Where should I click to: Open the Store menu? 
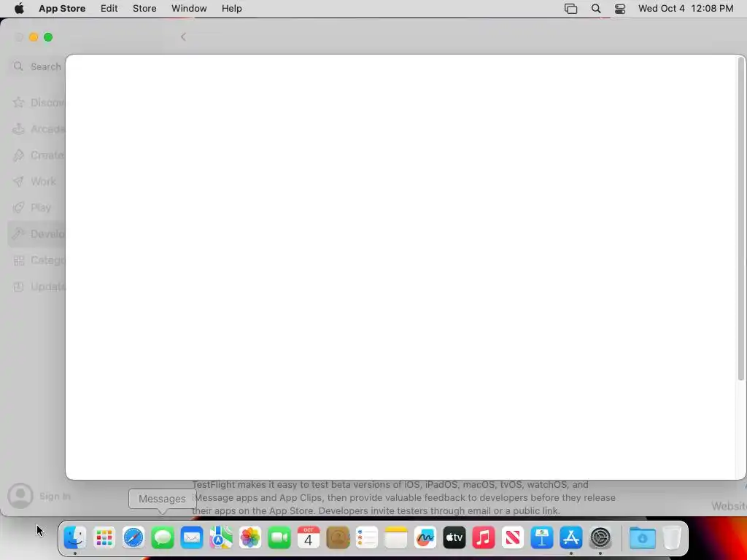pyautogui.click(x=144, y=9)
